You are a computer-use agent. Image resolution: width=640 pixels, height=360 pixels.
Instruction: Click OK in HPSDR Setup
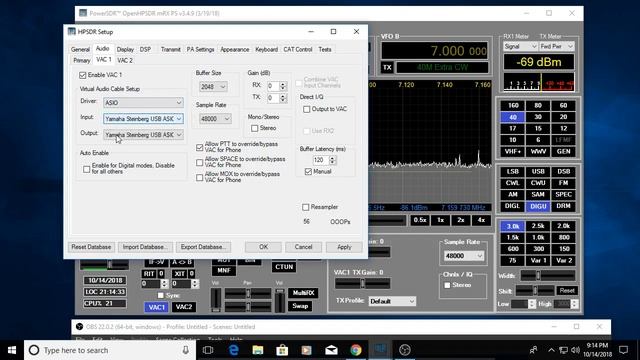click(x=263, y=247)
